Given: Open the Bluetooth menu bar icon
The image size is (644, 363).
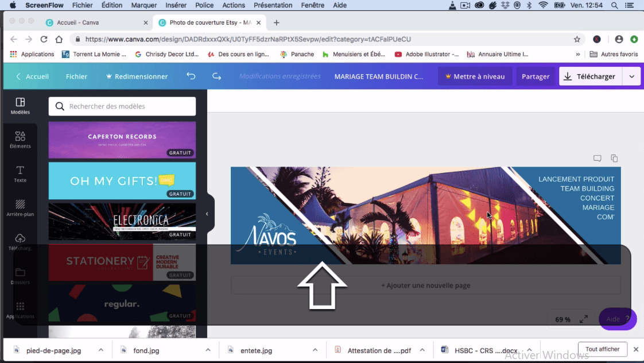Looking at the screenshot, I should (529, 5).
